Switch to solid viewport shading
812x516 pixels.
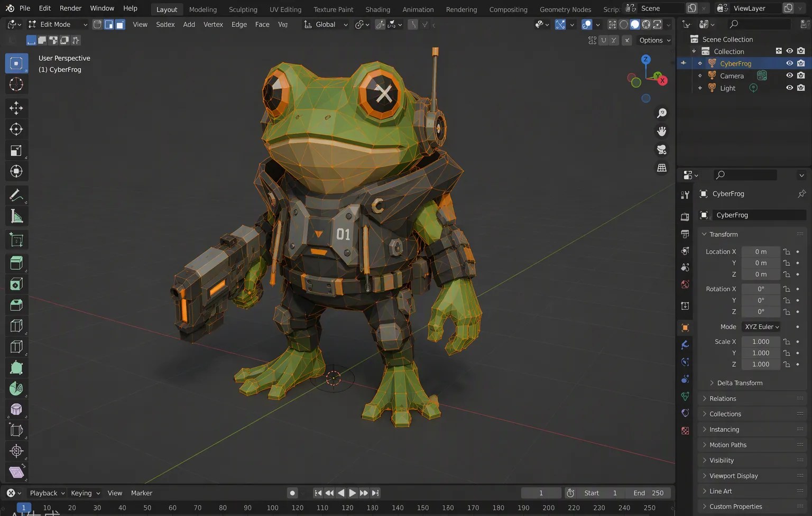[x=635, y=24]
